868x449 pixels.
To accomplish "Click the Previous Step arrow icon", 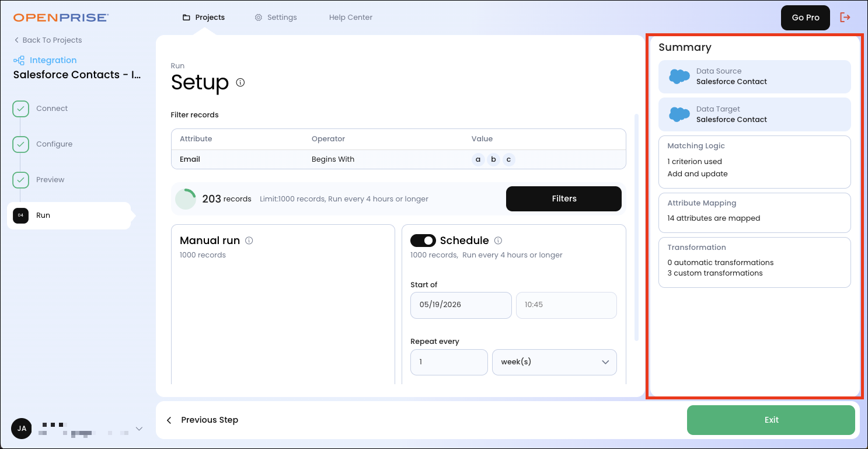I will point(169,420).
